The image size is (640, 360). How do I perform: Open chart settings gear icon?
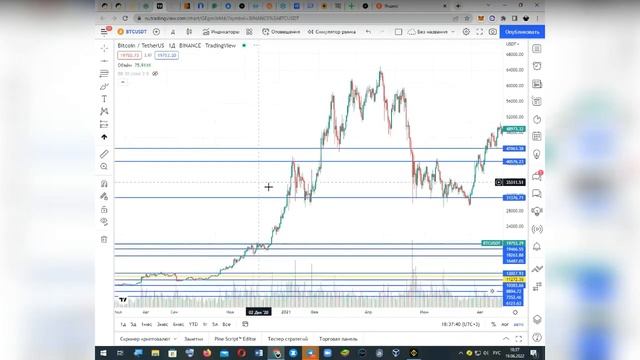click(x=466, y=32)
